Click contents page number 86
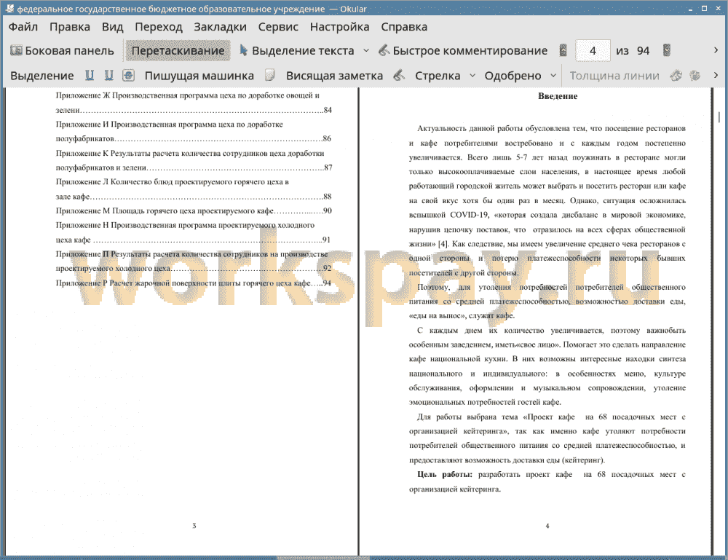Image resolution: width=728 pixels, height=560 pixels. tap(327, 138)
